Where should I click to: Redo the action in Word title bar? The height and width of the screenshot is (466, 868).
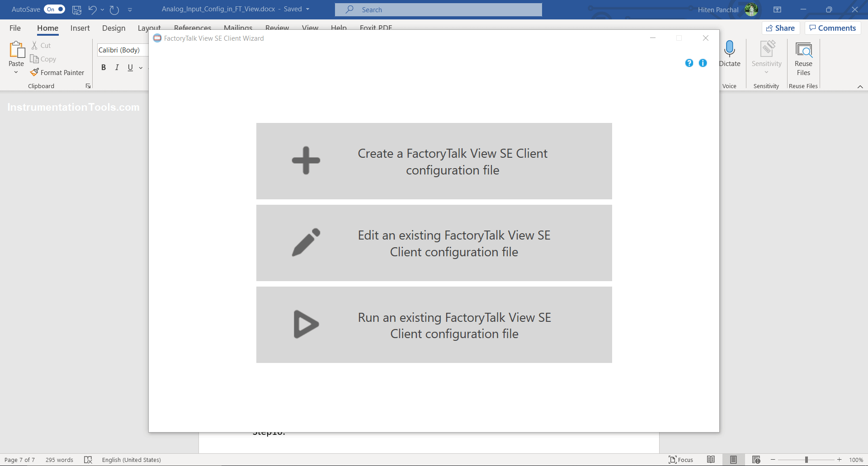pos(114,9)
